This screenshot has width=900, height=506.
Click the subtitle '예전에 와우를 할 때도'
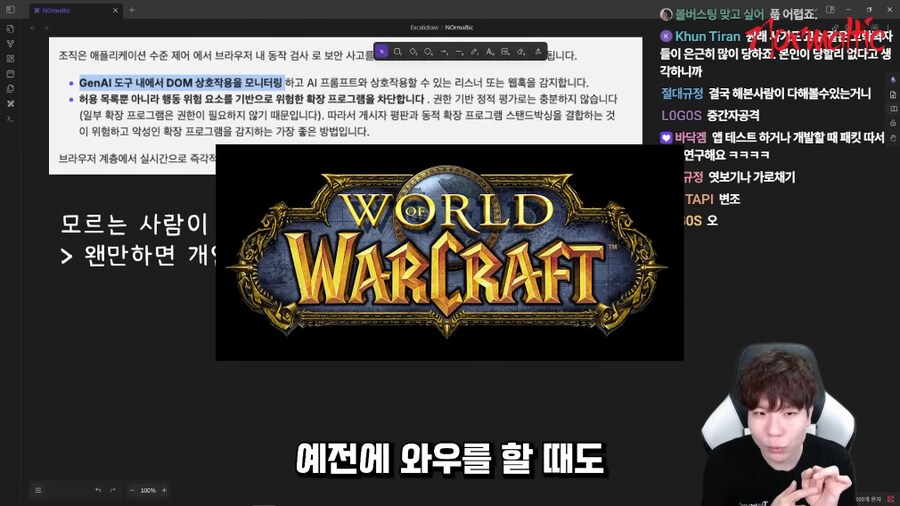451,459
